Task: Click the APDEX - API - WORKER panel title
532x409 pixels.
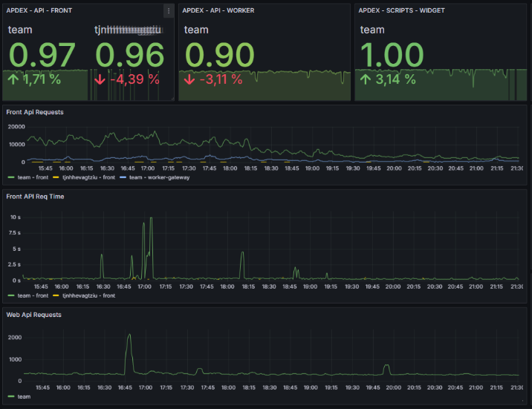Action: click(218, 10)
